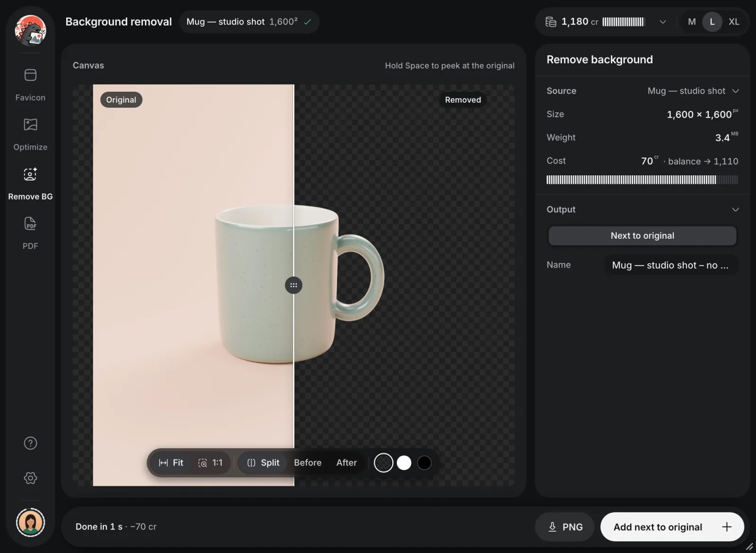Click the split divider handle on canvas
756x553 pixels.
pyautogui.click(x=293, y=285)
